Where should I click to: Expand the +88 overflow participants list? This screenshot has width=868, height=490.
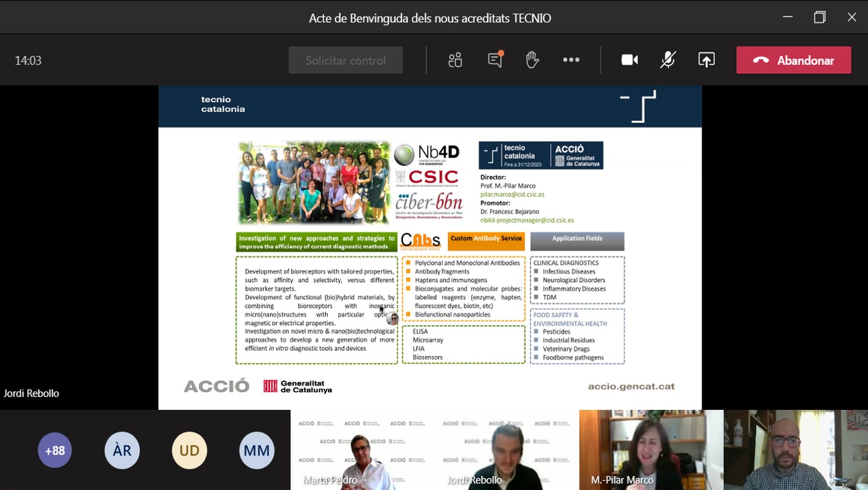pos(55,451)
